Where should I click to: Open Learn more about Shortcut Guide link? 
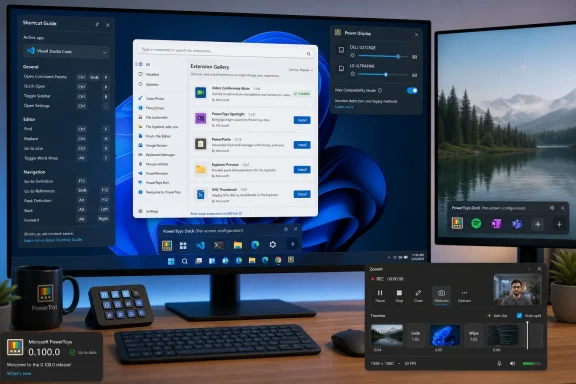click(53, 240)
